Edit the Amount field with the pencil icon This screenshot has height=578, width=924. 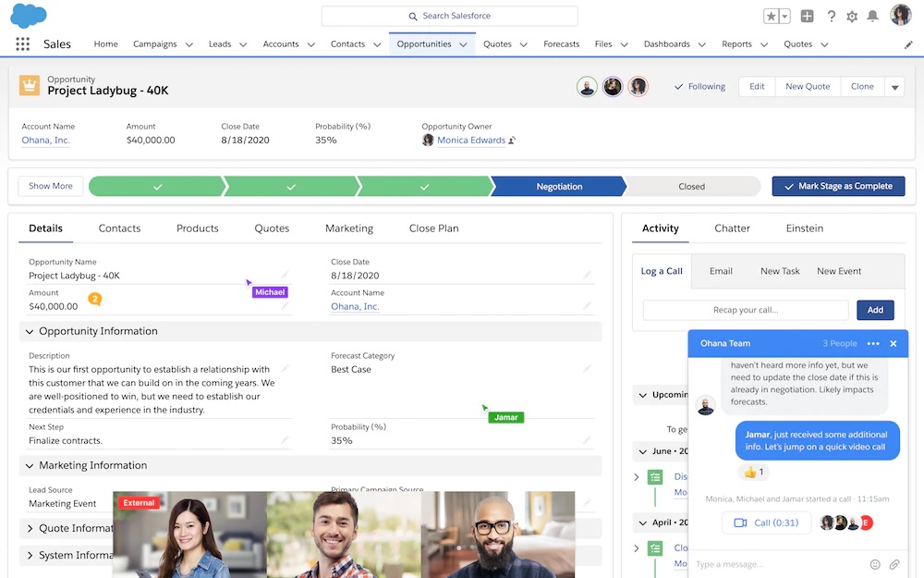[285, 305]
